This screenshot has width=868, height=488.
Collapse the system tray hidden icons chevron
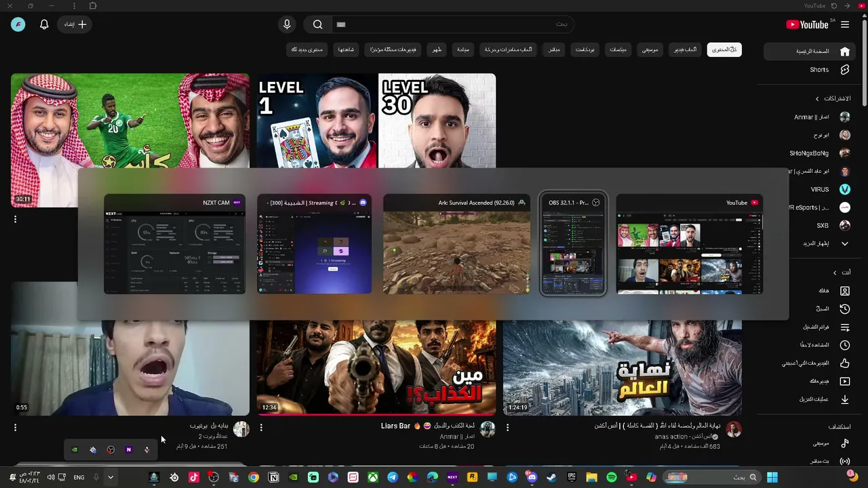click(x=111, y=477)
